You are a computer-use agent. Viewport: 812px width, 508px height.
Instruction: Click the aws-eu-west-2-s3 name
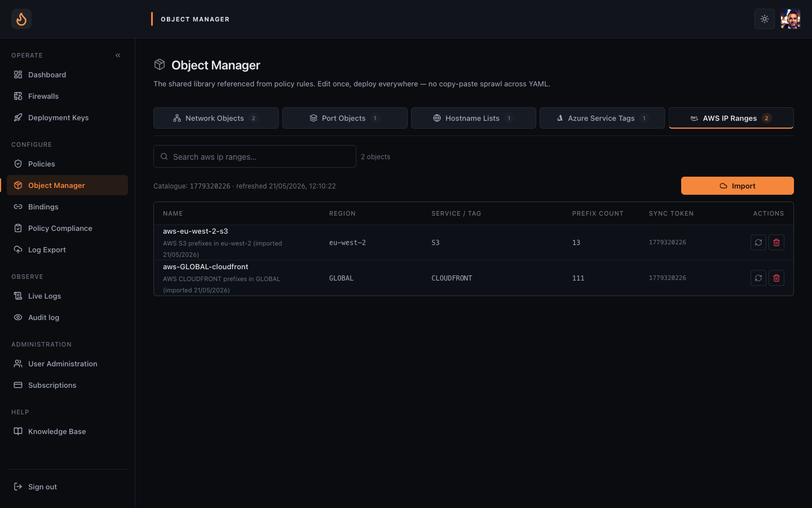[x=196, y=231]
